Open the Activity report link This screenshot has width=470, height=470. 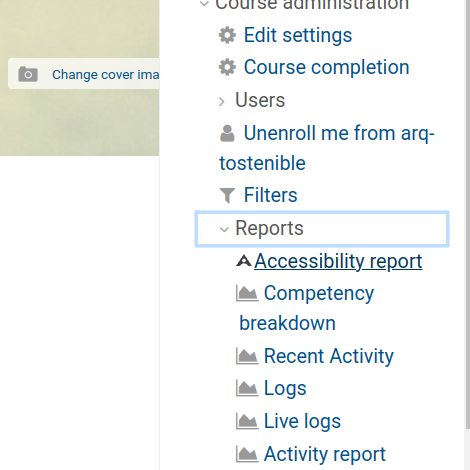coord(324,454)
